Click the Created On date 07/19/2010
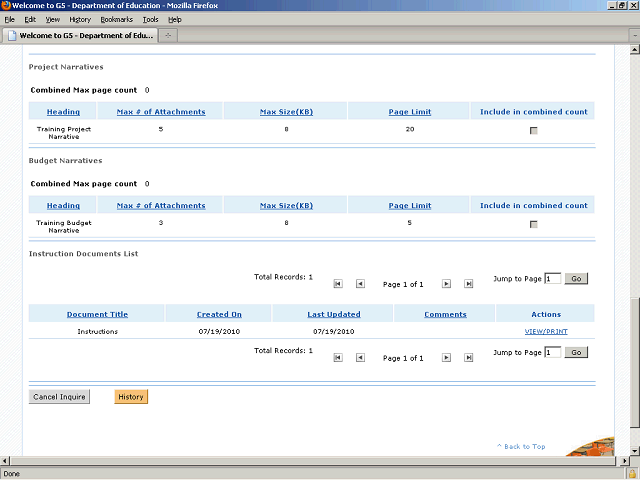The width and height of the screenshot is (640, 480). click(219, 331)
